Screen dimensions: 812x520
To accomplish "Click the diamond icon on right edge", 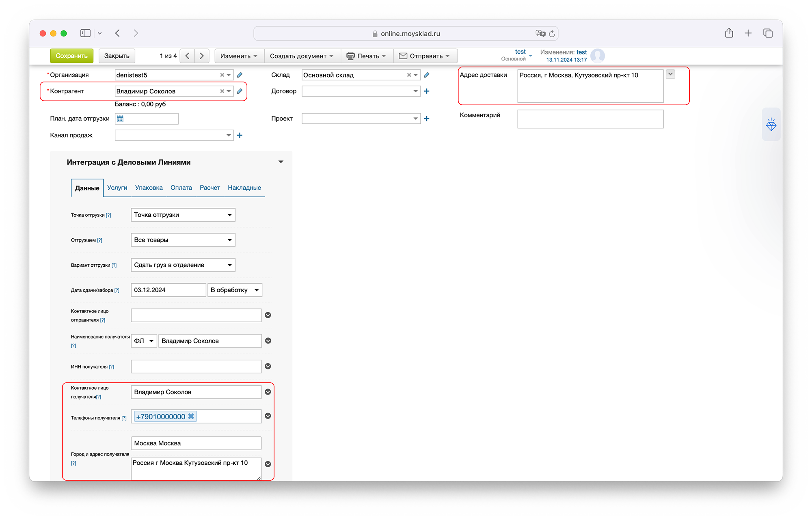I will pyautogui.click(x=771, y=125).
